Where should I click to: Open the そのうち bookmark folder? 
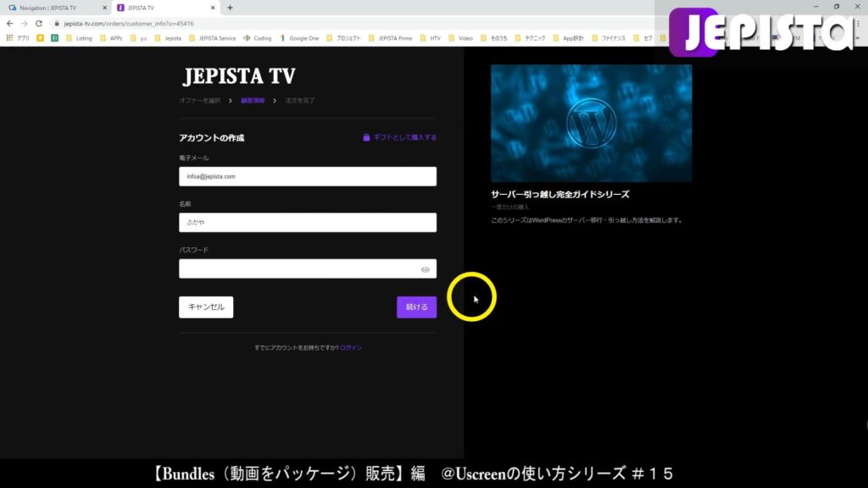coord(494,38)
